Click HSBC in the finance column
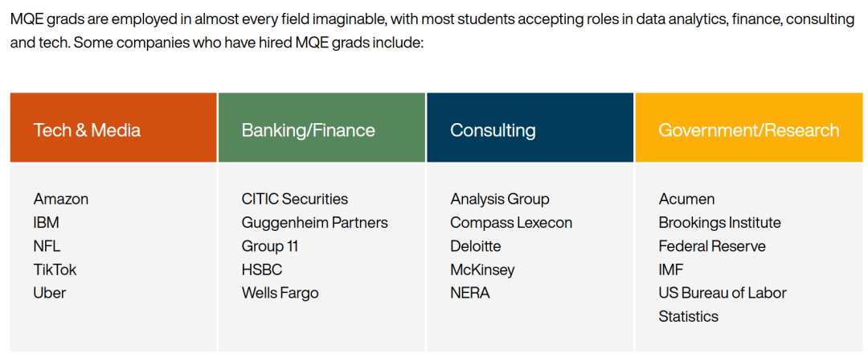Screen dimensions: 868x354 click(x=262, y=270)
